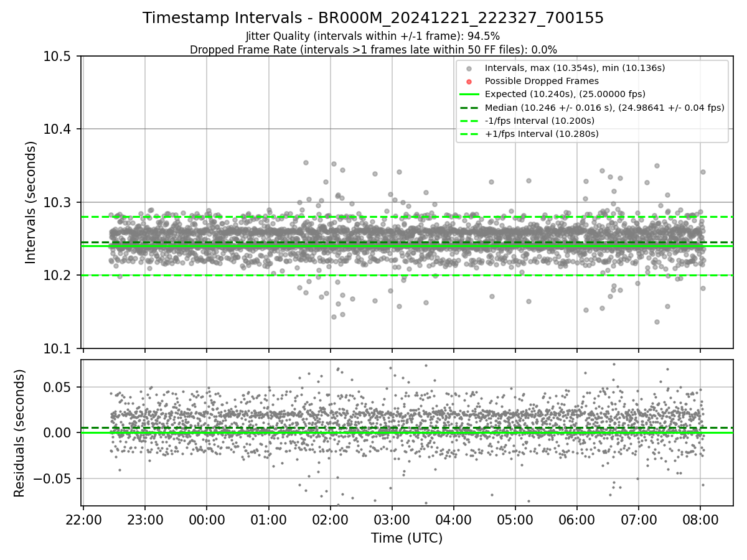Click legend entry '-1/fps Interval (10.200s)'
Screen dimensions: 747x560
point(540,120)
